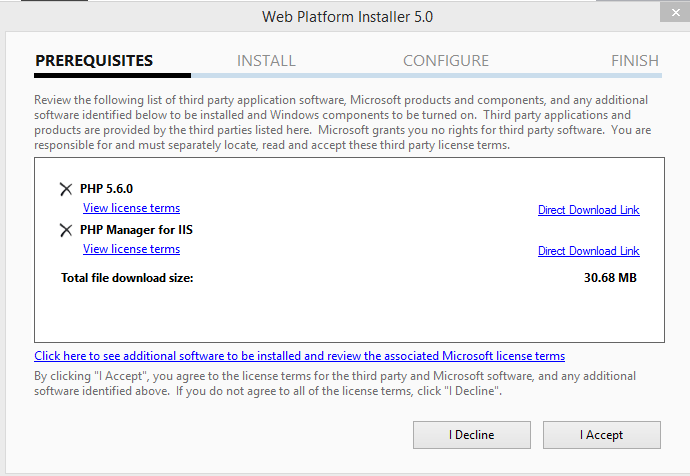The height and width of the screenshot is (476, 690).
Task: Open Direct Download Link for PHP Manager for IIS
Action: point(588,251)
